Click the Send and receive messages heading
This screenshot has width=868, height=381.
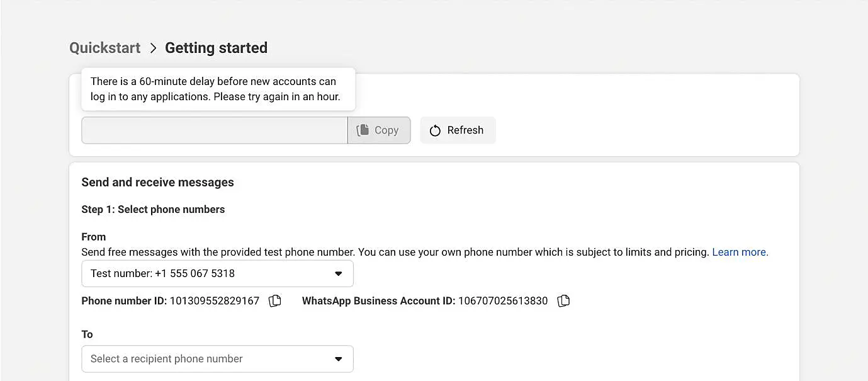click(157, 182)
